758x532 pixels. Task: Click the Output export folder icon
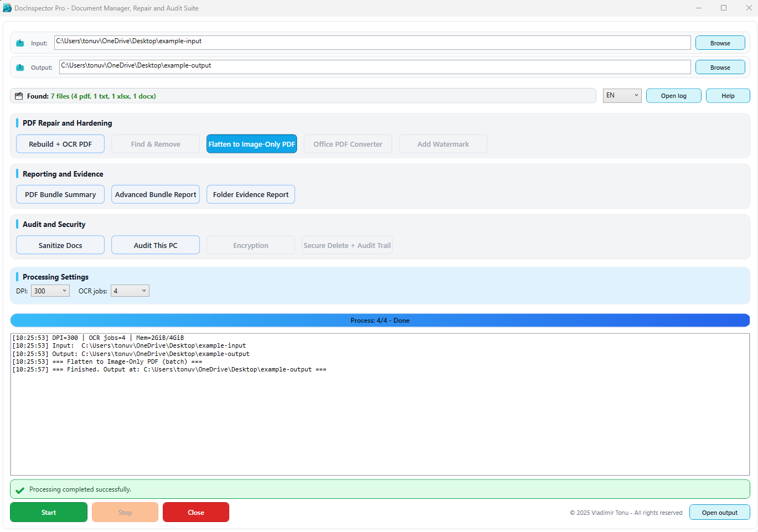20,67
